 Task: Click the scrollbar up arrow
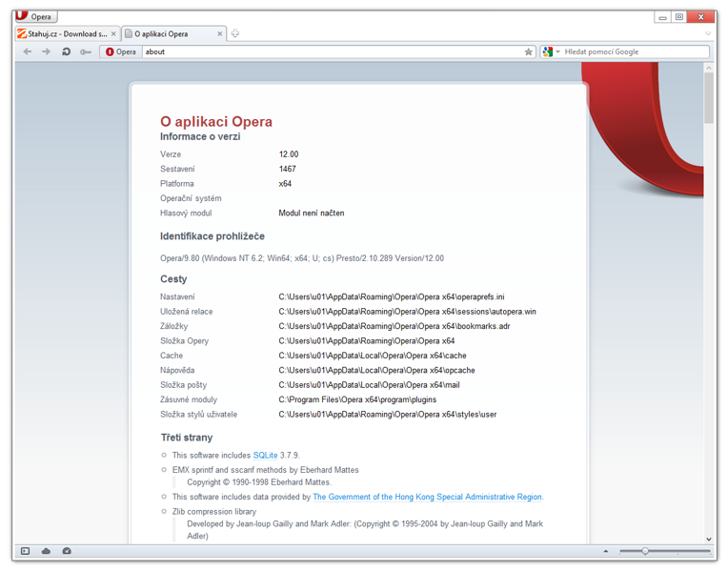[x=709, y=68]
